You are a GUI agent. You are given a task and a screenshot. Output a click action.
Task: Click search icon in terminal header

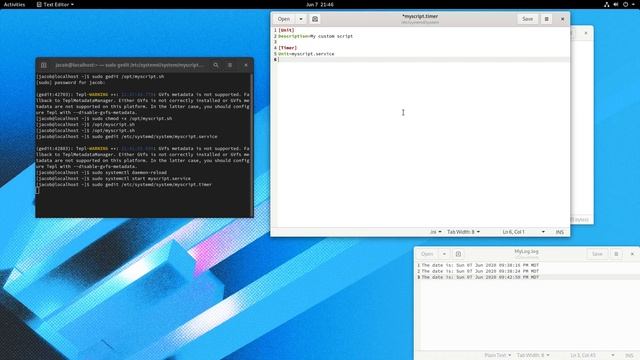point(216,65)
